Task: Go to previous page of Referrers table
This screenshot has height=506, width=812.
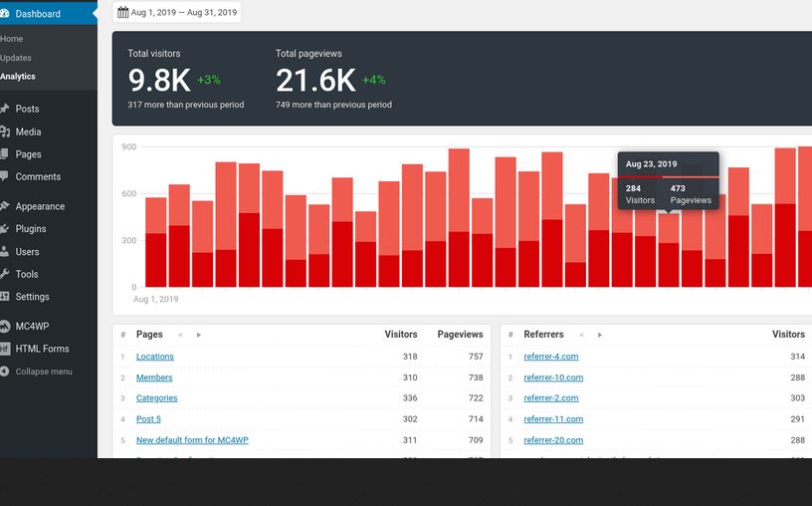Action: coord(581,335)
